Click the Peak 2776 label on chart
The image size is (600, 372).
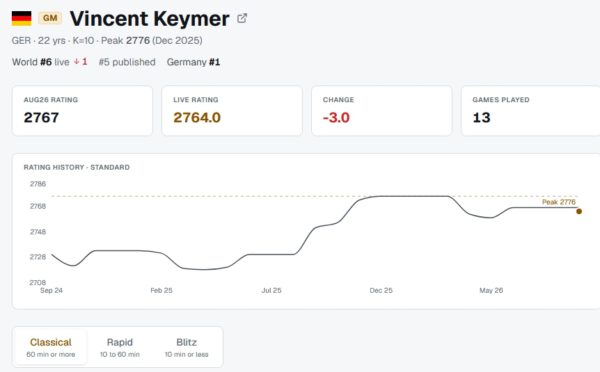[x=559, y=202]
